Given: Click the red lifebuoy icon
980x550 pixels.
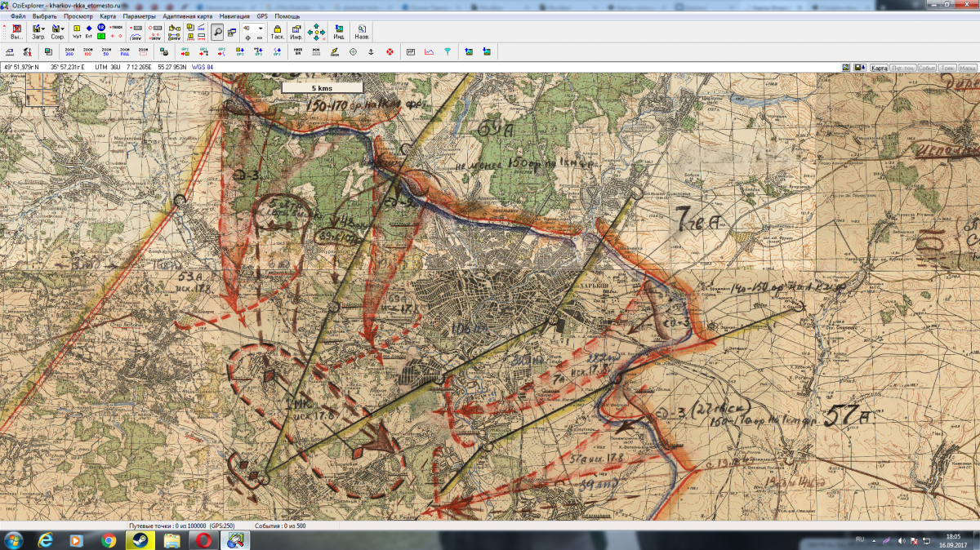Looking at the screenshot, I should click(x=390, y=52).
